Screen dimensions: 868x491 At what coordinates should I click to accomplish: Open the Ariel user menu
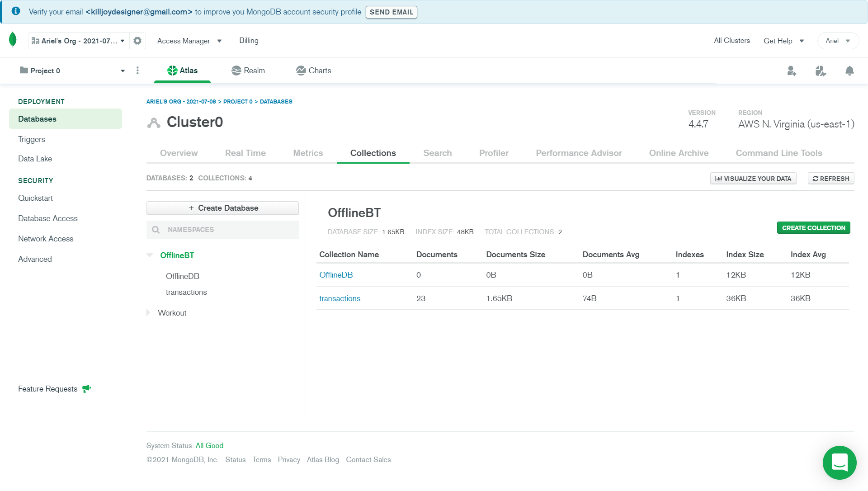pyautogui.click(x=838, y=41)
